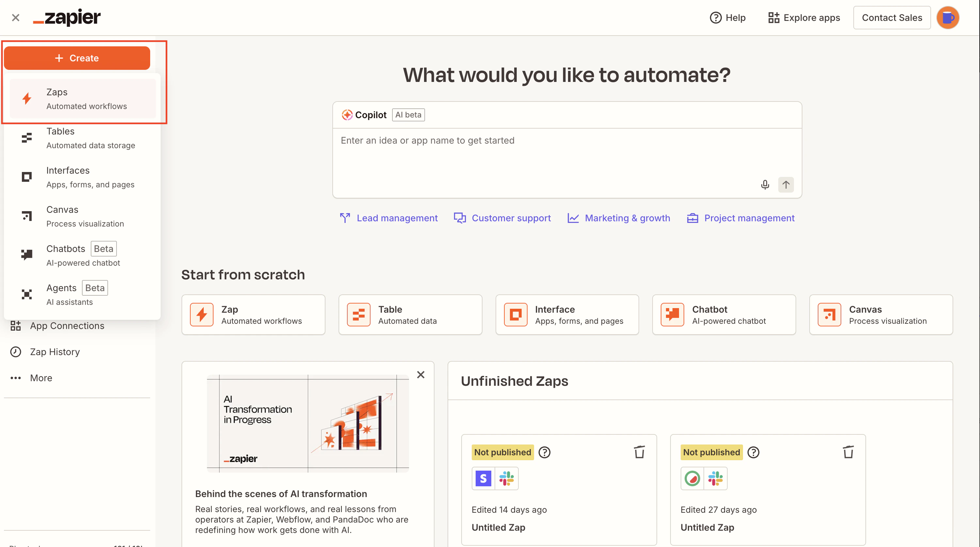980x547 pixels.
Task: Select Agents AI assistants menu item
Action: [x=83, y=294]
